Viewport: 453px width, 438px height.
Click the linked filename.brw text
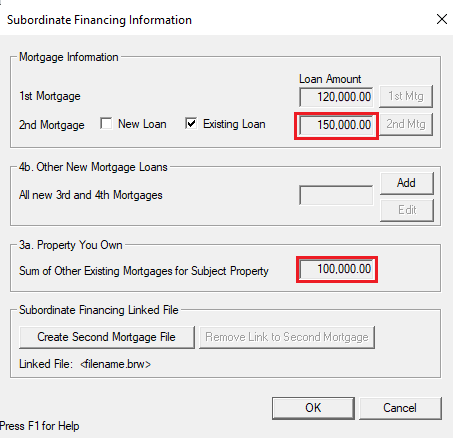[115, 364]
